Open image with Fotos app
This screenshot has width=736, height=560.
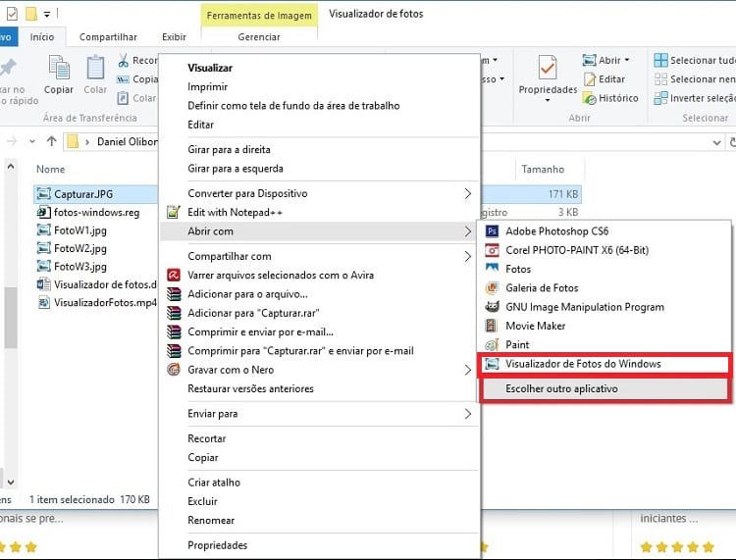tap(604, 269)
